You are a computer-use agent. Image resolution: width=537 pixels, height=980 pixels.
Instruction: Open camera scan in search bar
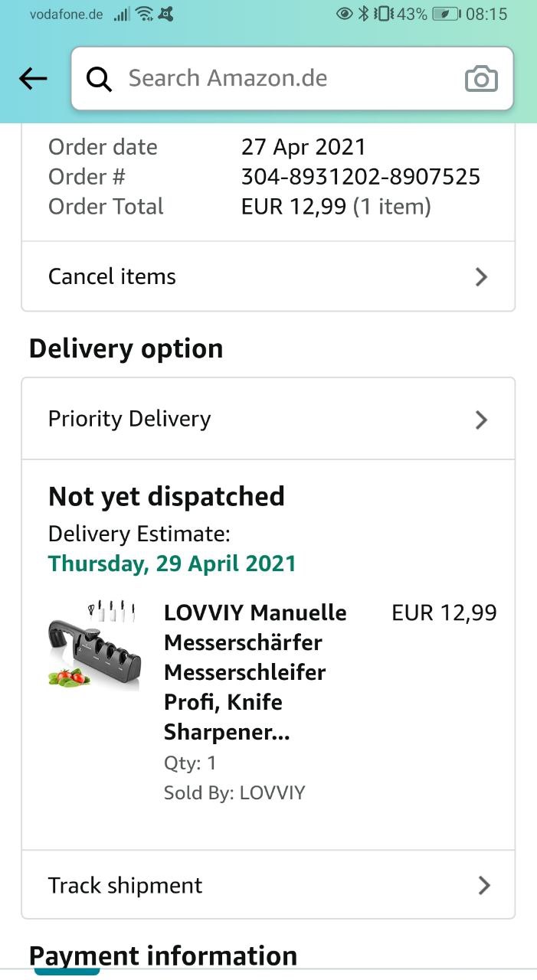(x=481, y=79)
